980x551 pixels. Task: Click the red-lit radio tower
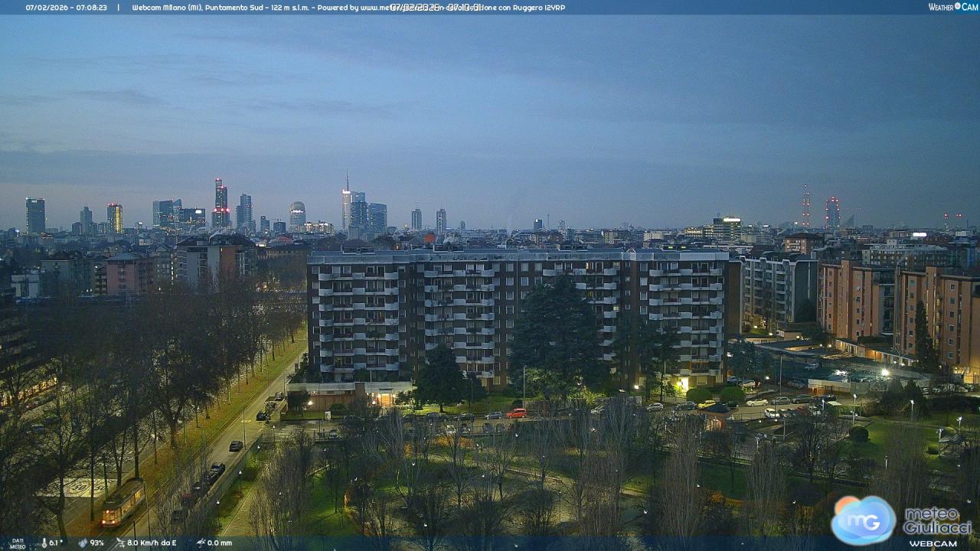click(805, 207)
